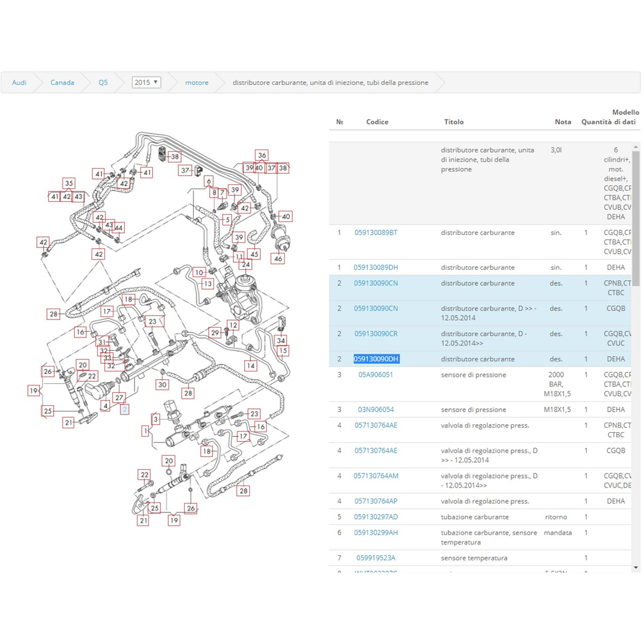Image resolution: width=644 pixels, height=644 pixels.
Task: Click the "Codice" column header
Action: 377,122
